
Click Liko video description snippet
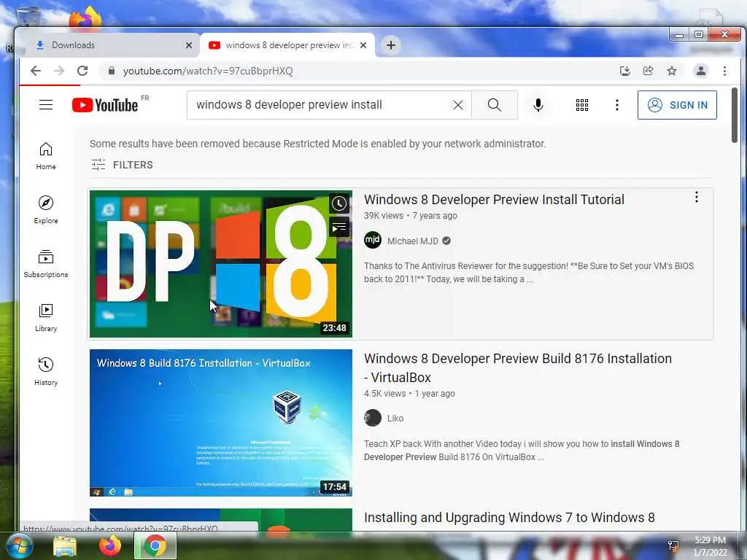522,451
